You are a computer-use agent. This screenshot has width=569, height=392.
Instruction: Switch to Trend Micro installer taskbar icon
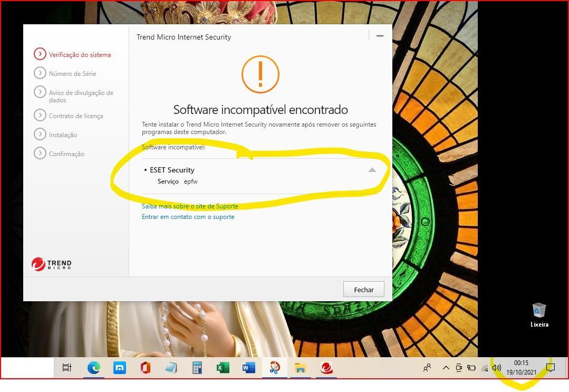pyautogui.click(x=326, y=368)
